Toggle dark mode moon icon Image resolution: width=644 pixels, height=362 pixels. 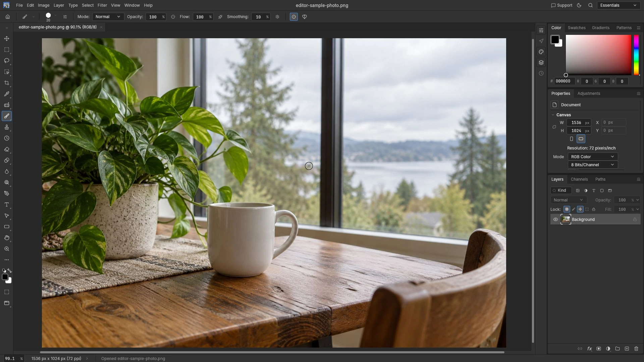(579, 5)
